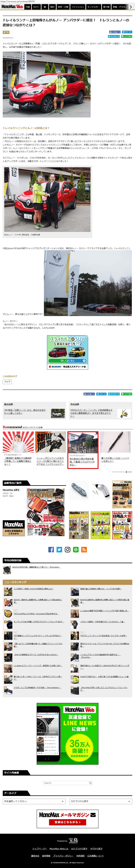Click the 日用品大賞 mook cover

[122, 525]
